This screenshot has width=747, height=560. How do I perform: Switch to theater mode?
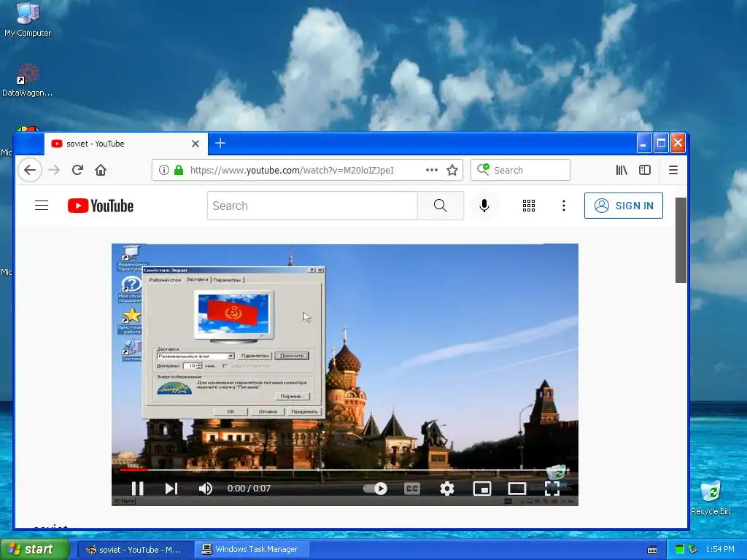(x=517, y=489)
